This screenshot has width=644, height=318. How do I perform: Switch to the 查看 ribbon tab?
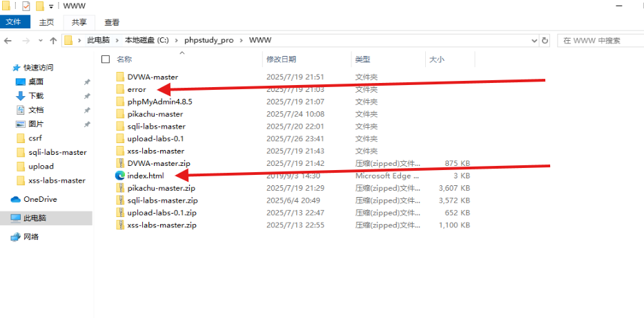(x=112, y=23)
